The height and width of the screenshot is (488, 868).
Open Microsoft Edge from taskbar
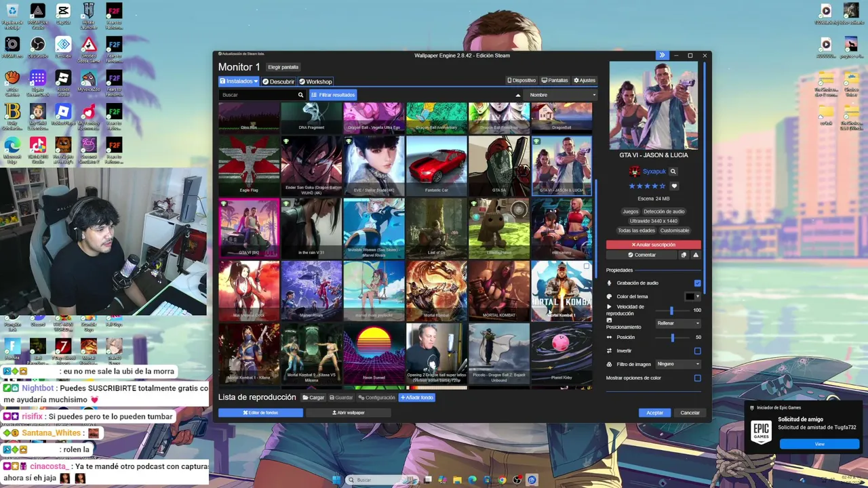coord(472,480)
